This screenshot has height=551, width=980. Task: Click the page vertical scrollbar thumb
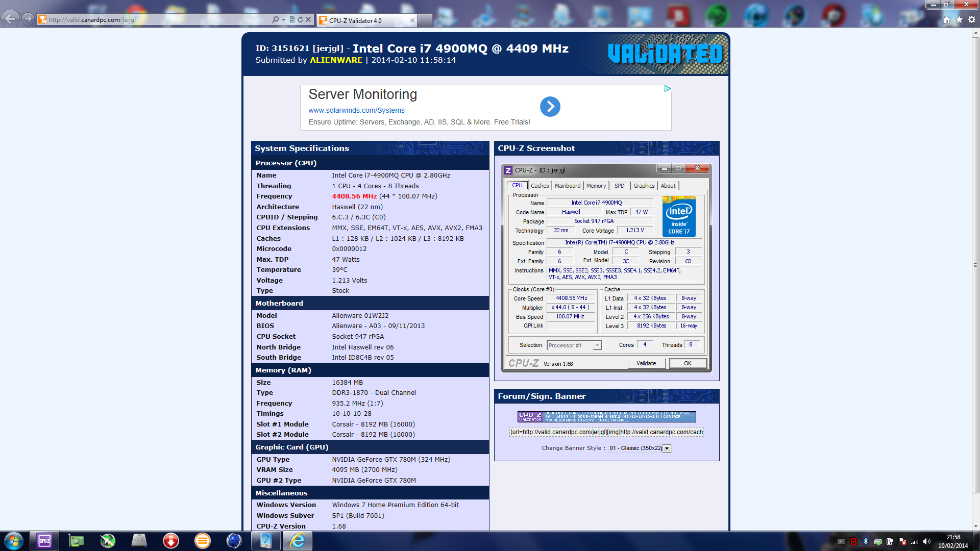[x=975, y=265]
